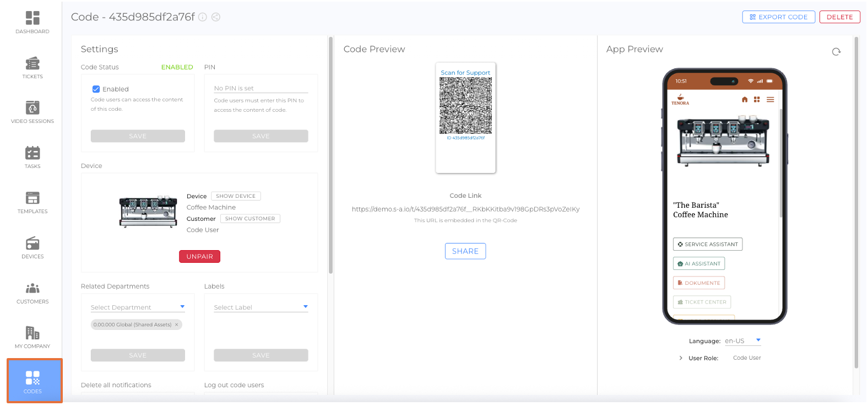
Task: Uncheck the Enabled code status checkbox
Action: pyautogui.click(x=96, y=89)
